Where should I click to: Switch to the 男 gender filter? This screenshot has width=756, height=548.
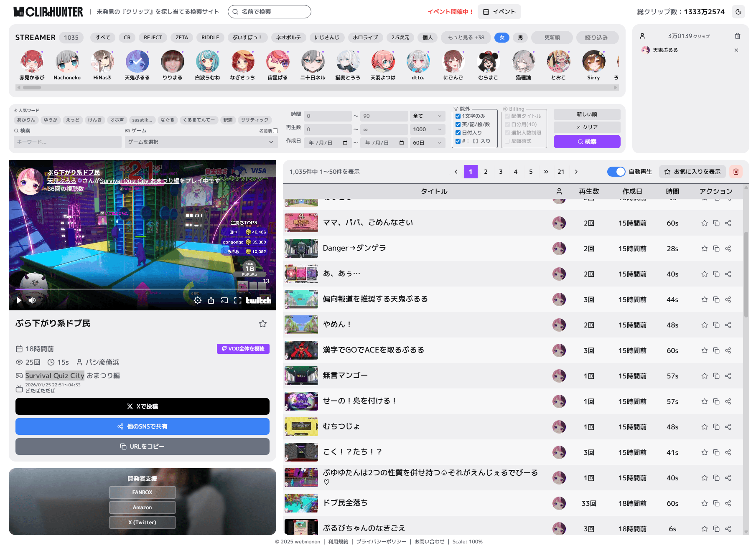520,38
